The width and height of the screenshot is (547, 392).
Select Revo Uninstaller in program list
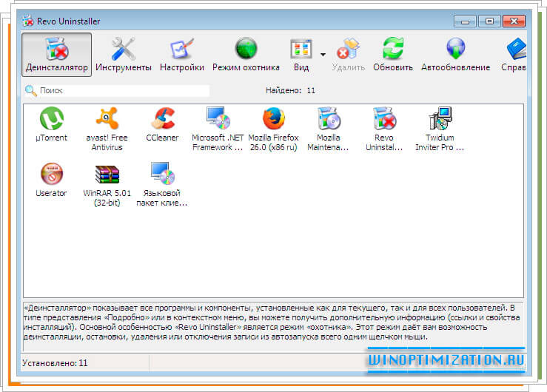pos(384,119)
